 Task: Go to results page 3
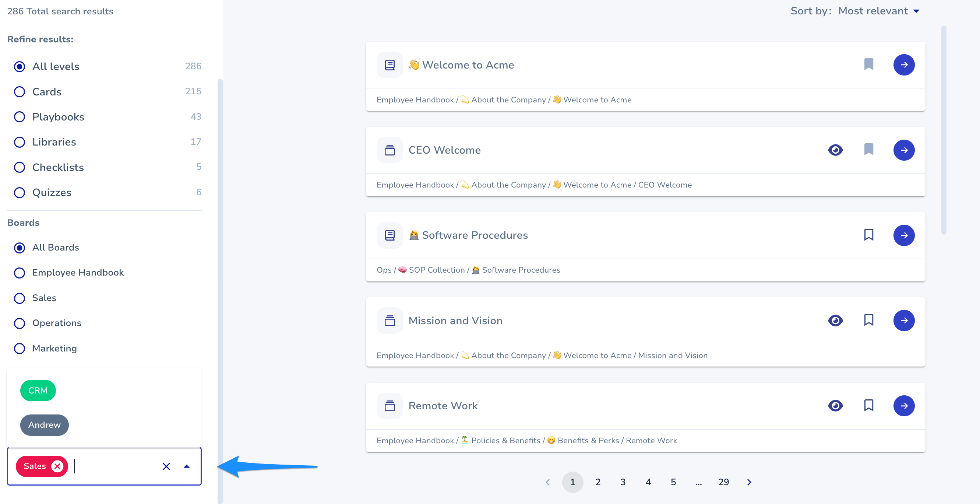coord(623,482)
